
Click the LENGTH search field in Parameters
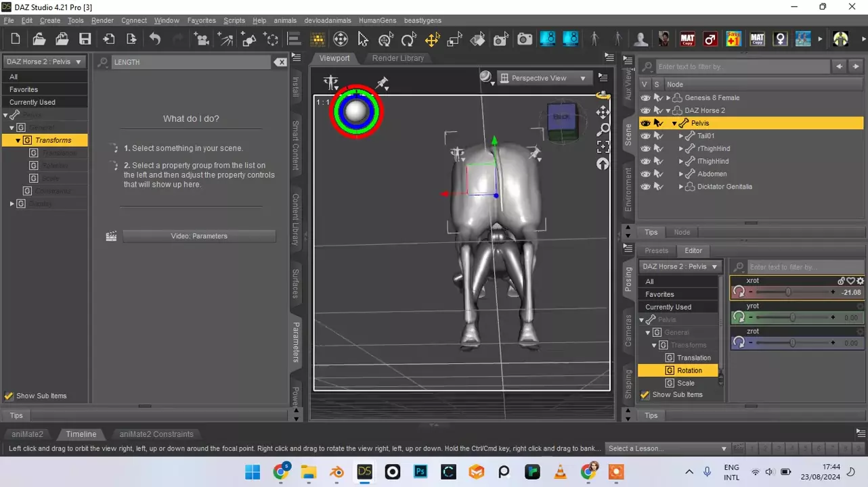coord(190,62)
